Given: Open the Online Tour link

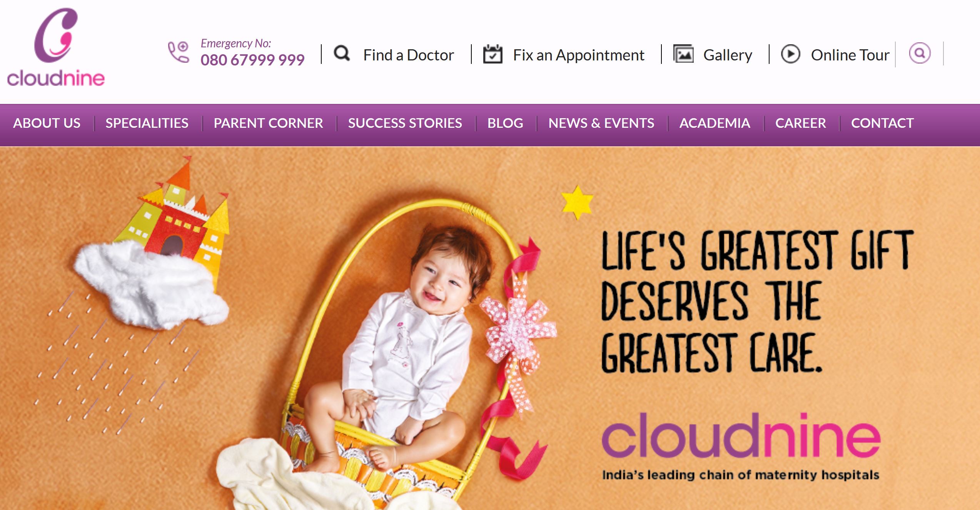Looking at the screenshot, I should point(850,55).
